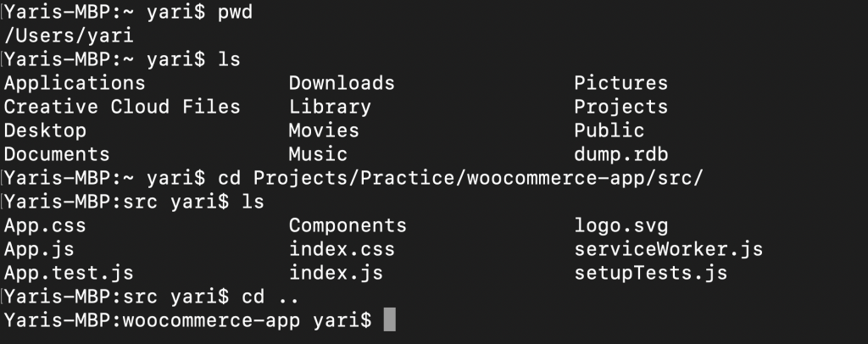Viewport: 868px width, 344px height.
Task: Click the 'logo.svg' file name
Action: point(620,226)
